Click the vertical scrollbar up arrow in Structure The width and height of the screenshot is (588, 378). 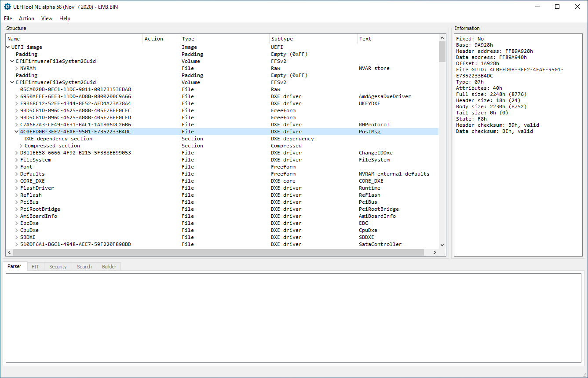[442, 39]
